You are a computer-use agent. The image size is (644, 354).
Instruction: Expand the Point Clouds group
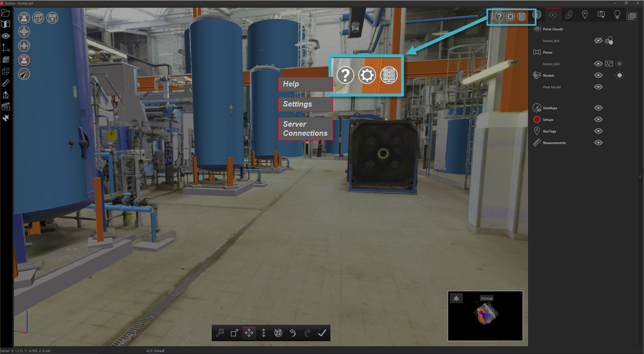click(x=552, y=29)
